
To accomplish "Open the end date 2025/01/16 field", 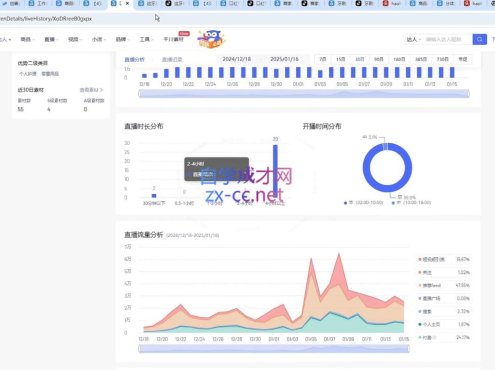I will [x=284, y=59].
